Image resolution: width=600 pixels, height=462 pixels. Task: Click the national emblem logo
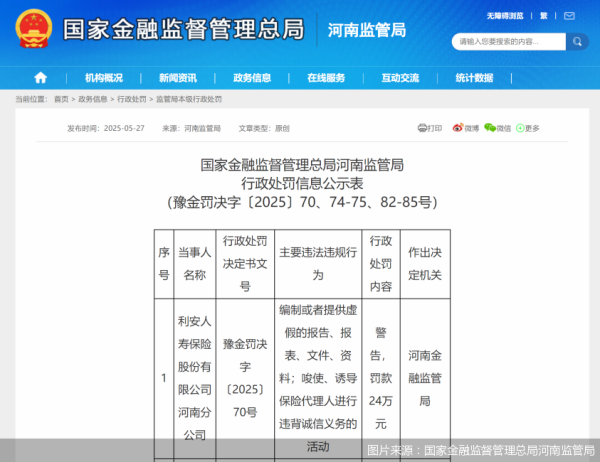[x=34, y=29]
